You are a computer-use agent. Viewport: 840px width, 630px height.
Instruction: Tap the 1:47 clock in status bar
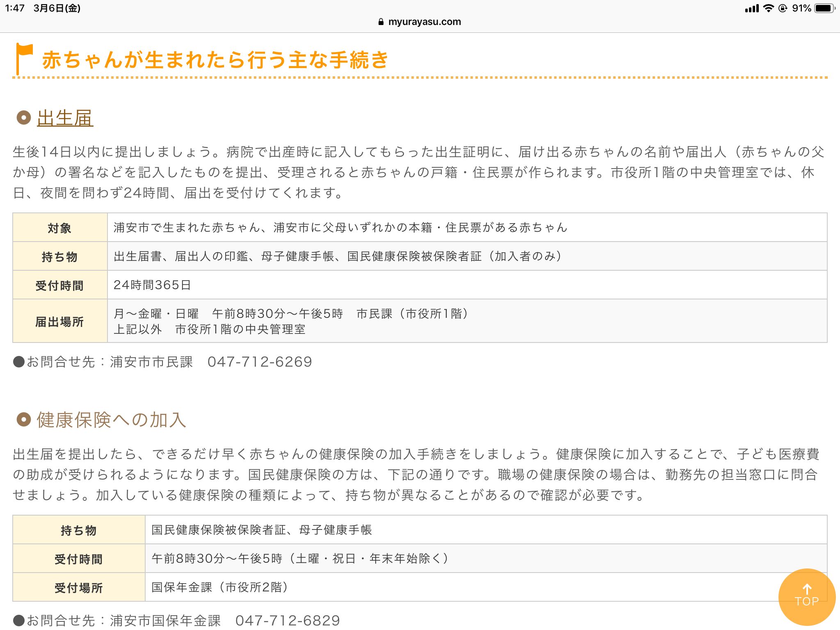[15, 8]
